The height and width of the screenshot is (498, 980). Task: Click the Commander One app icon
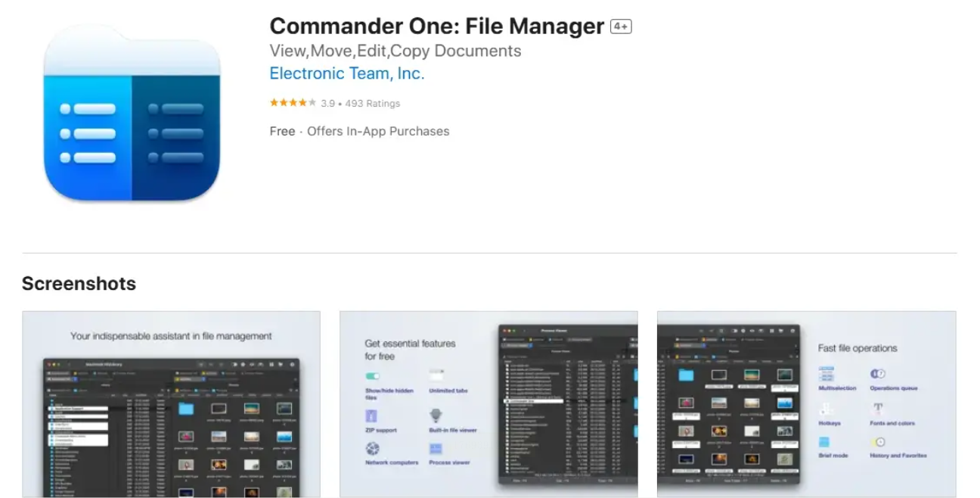click(x=132, y=114)
